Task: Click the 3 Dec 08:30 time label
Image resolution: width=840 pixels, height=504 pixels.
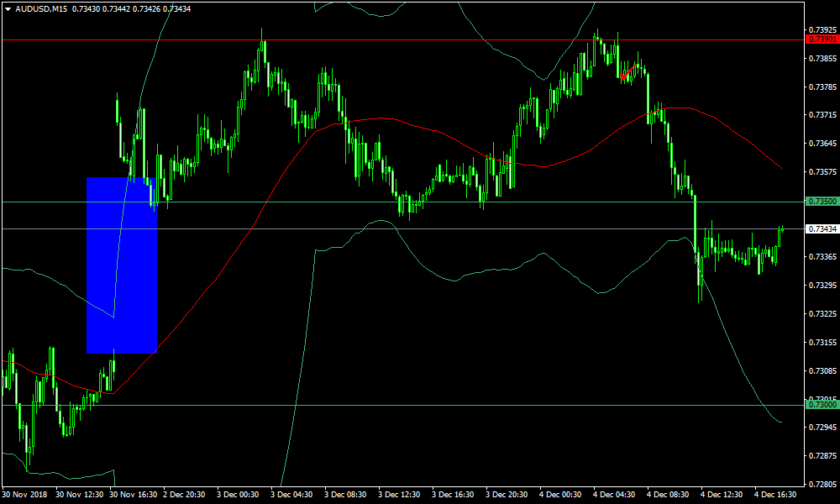Action: click(345, 495)
